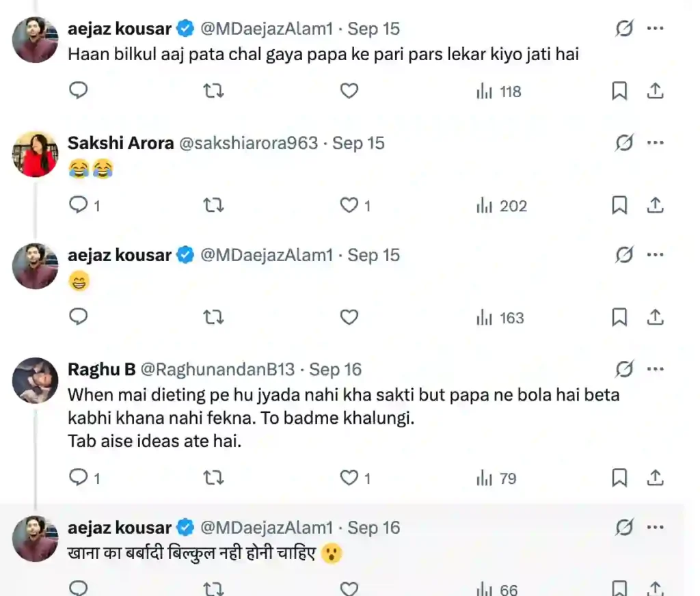Open Sakshi Arora's avatar
700x596 pixels.
[x=36, y=154]
